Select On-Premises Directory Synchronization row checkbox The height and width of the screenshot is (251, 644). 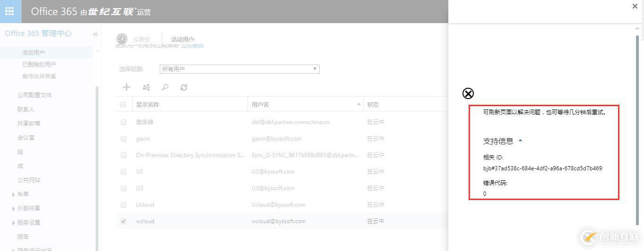click(x=124, y=155)
